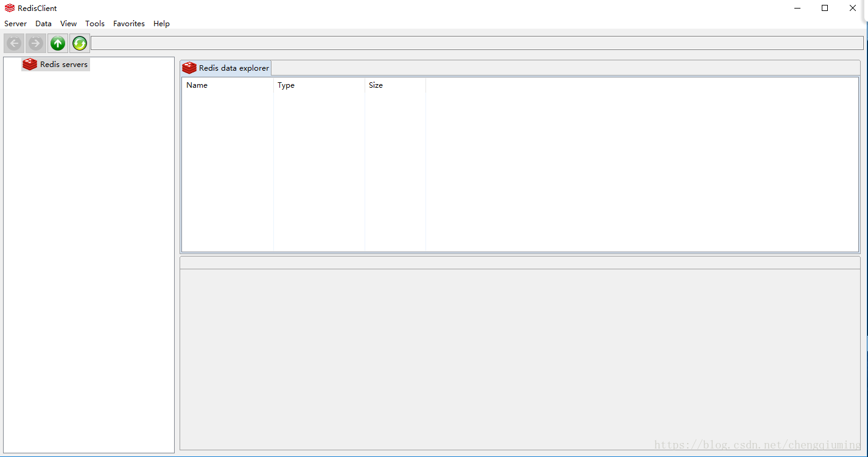Sort by the Size column header

(395, 85)
